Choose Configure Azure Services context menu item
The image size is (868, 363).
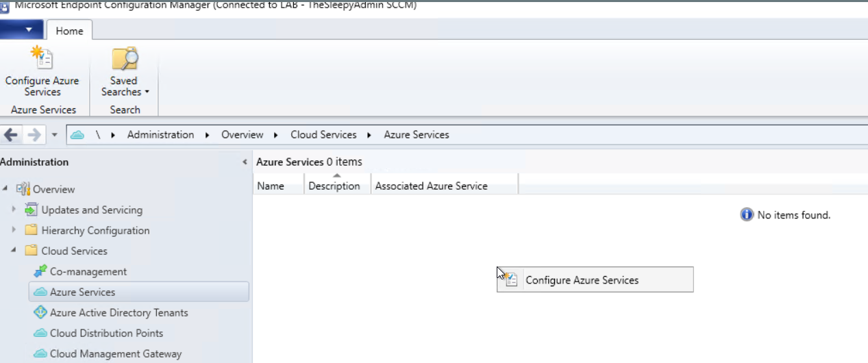(x=582, y=280)
